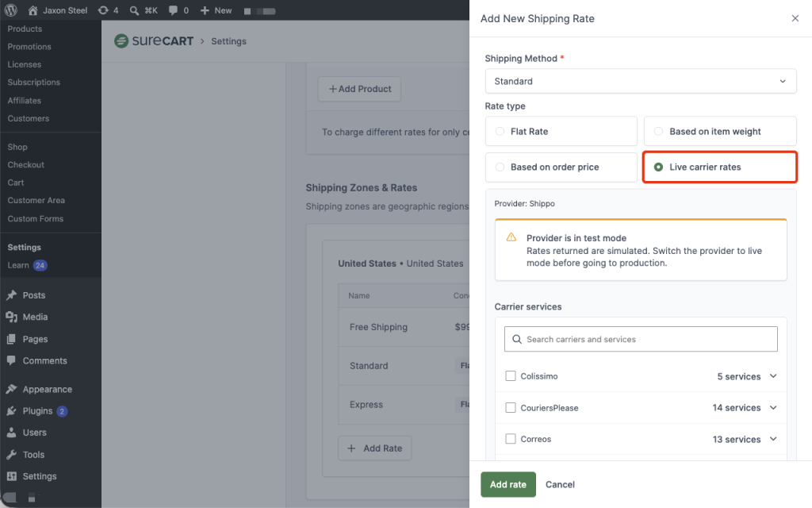This screenshot has width=812, height=508.
Task: Click the plus icon on Add Rate
Action: click(x=351, y=448)
